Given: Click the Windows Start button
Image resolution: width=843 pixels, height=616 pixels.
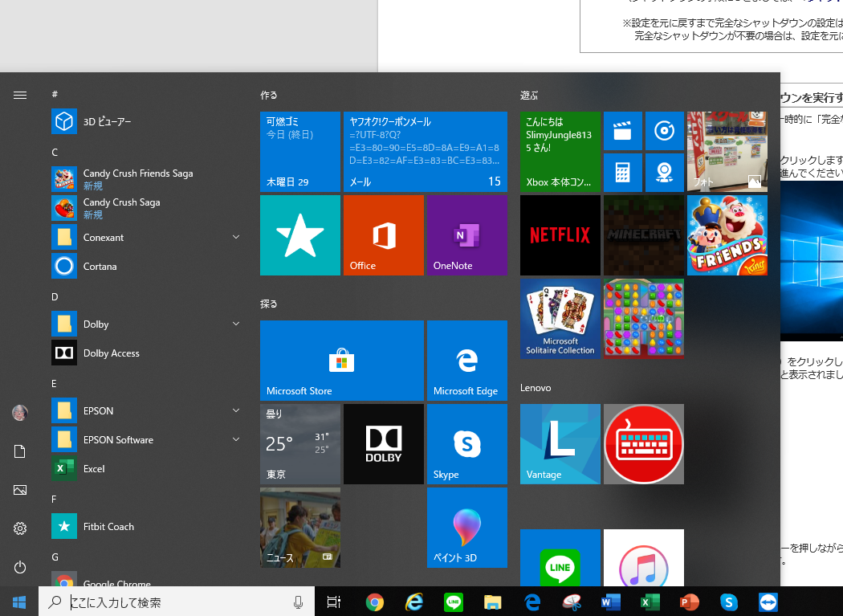Looking at the screenshot, I should point(19,602).
